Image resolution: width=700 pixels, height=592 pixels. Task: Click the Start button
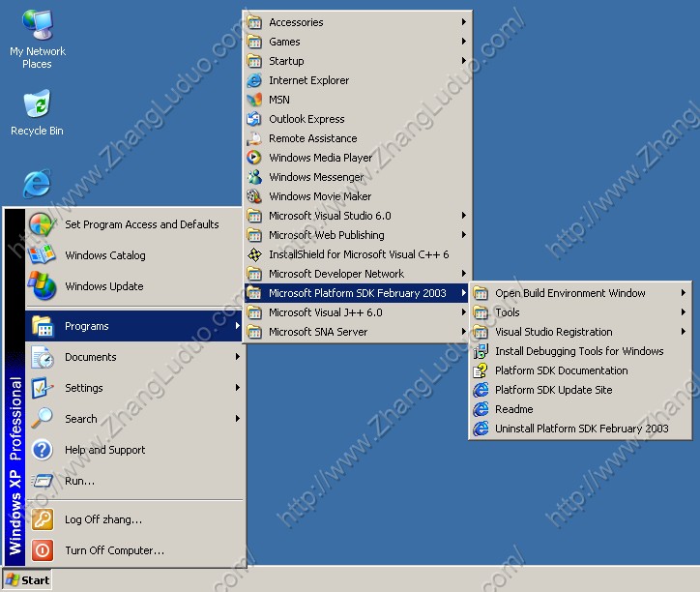point(27,580)
